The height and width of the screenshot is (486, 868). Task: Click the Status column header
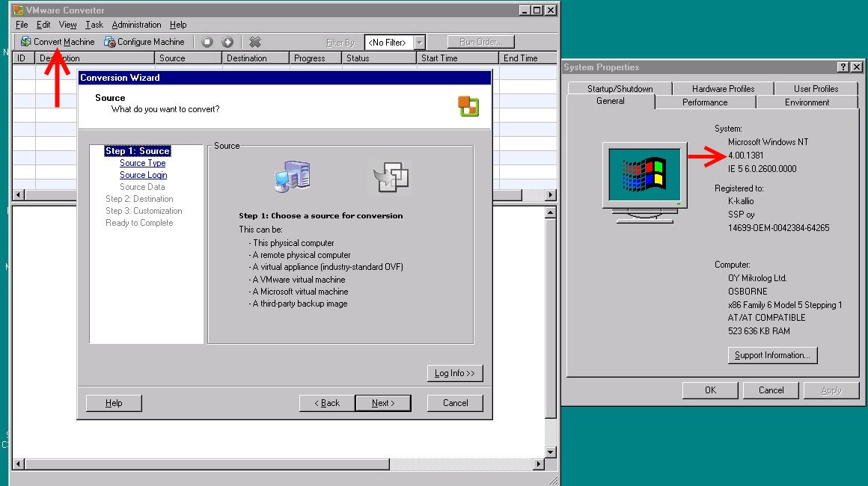[379, 58]
